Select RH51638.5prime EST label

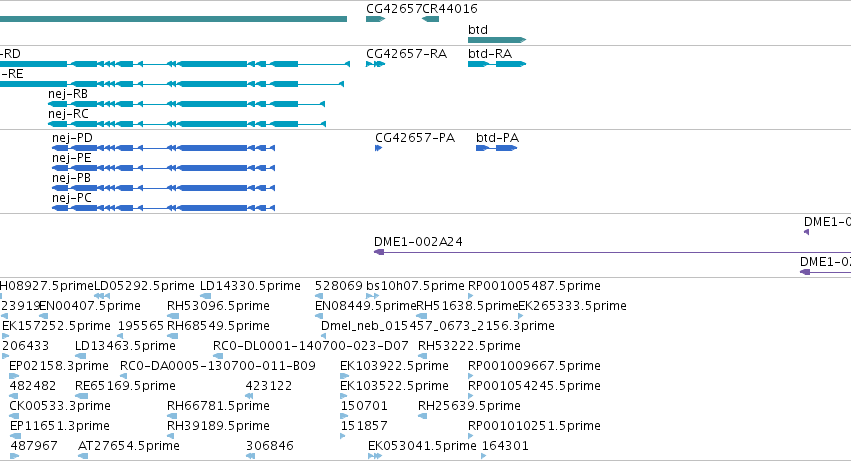[x=467, y=306]
